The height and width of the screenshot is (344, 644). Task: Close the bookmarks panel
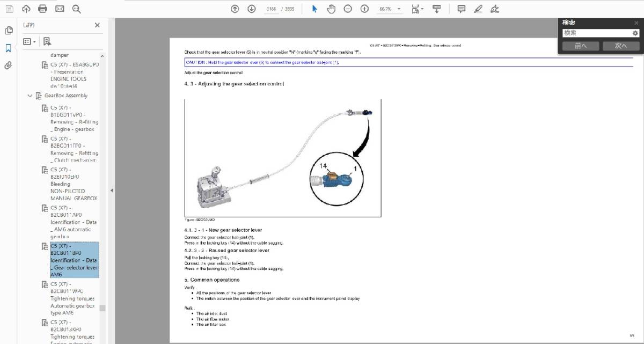click(x=97, y=25)
